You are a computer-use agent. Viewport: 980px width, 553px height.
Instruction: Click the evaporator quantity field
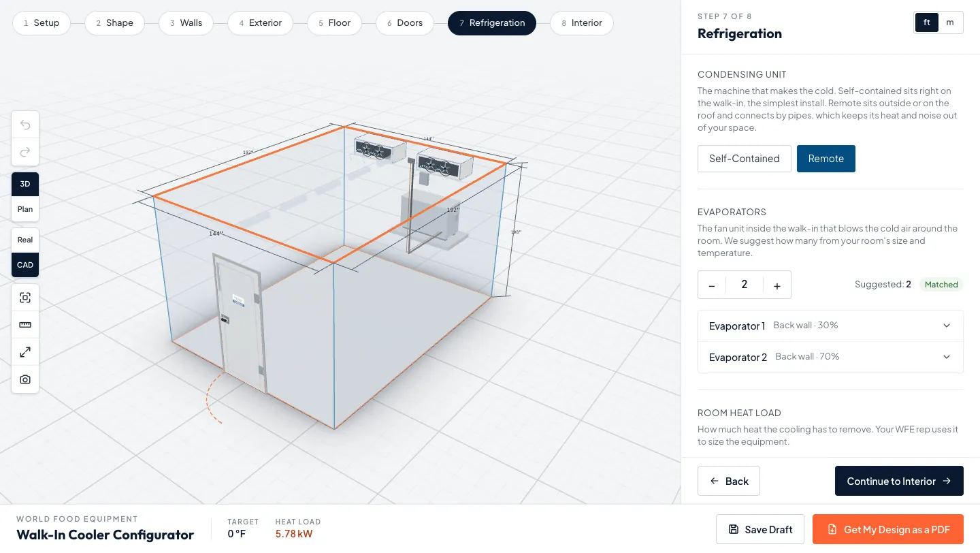[745, 285]
